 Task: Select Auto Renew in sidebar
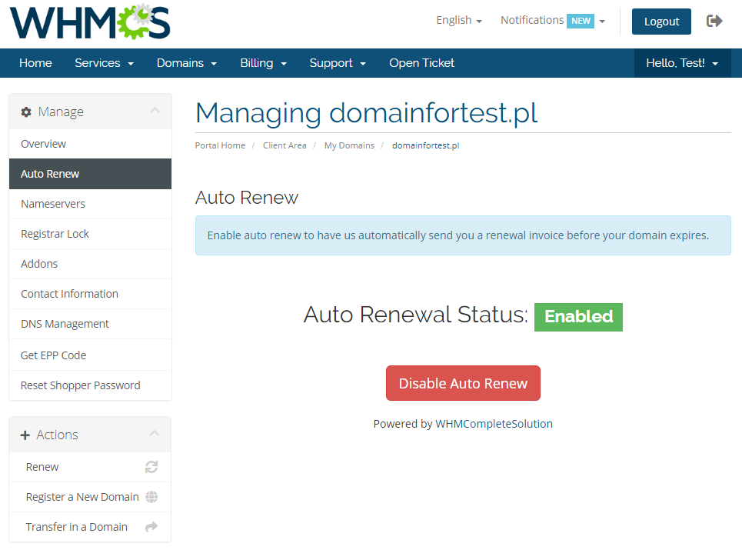point(90,174)
